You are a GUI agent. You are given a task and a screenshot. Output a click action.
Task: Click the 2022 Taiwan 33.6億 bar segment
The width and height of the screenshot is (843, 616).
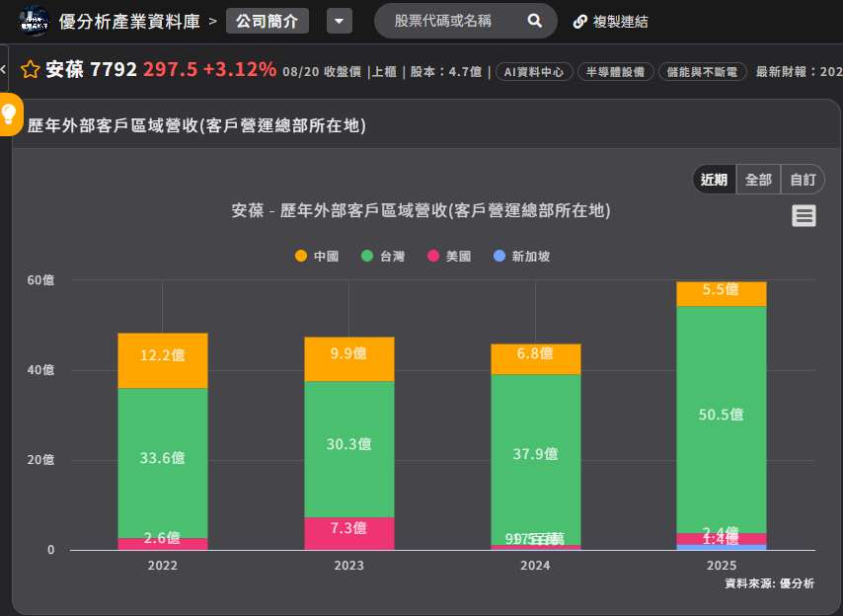coord(163,463)
